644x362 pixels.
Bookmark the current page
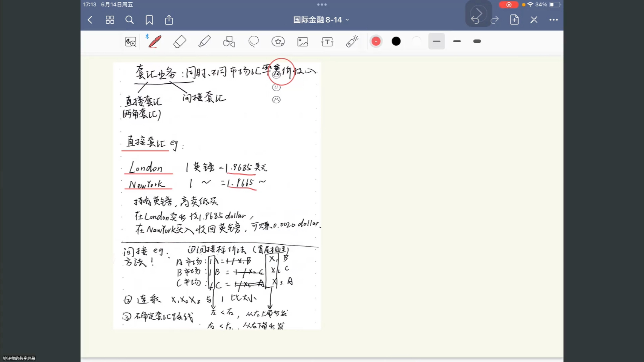point(149,20)
